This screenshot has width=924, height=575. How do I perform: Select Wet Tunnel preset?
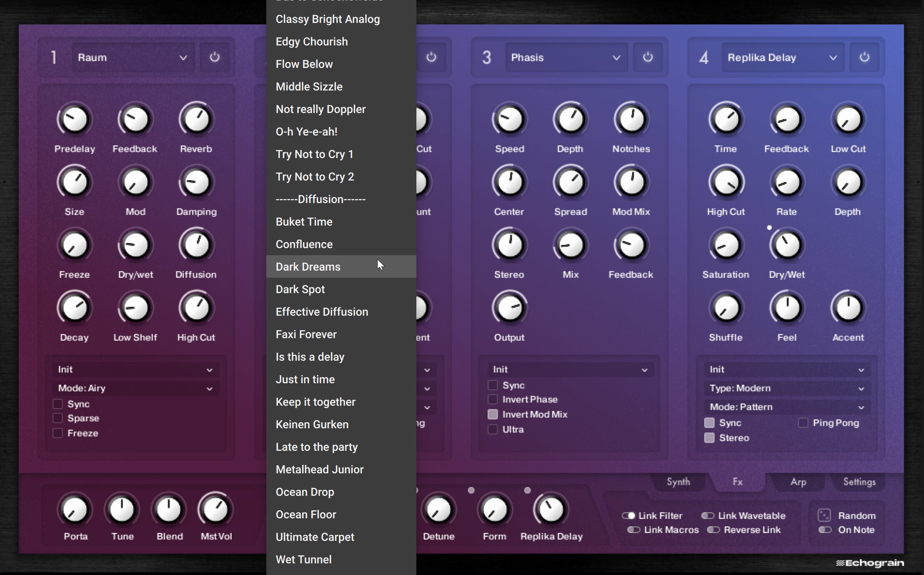[x=341, y=559]
